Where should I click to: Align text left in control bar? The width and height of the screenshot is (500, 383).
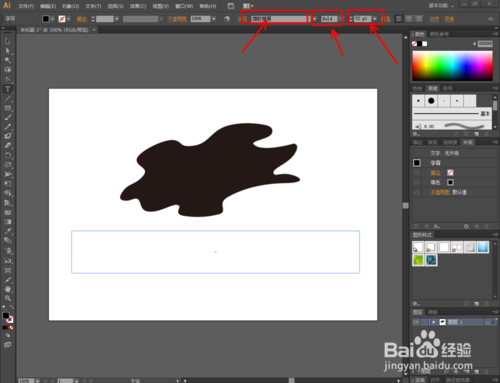click(x=399, y=19)
